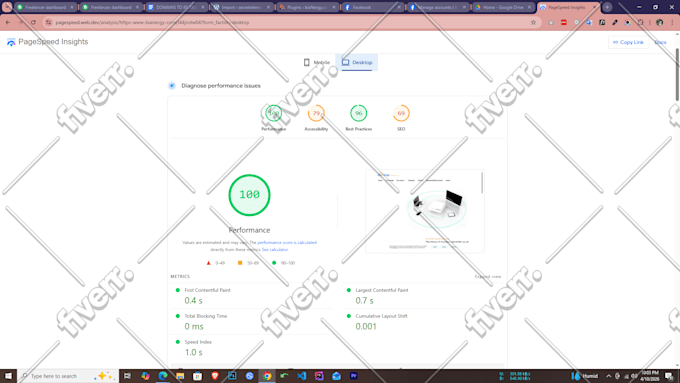Click the PageSpeed Insights logo
Viewport: 680px width, 383px height.
tap(47, 42)
